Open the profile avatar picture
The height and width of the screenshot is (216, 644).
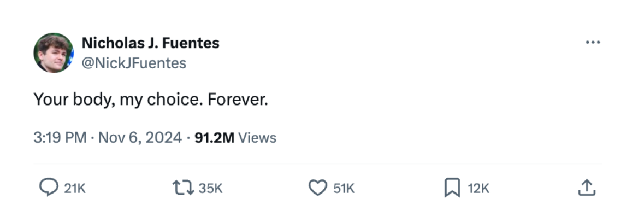point(54,52)
